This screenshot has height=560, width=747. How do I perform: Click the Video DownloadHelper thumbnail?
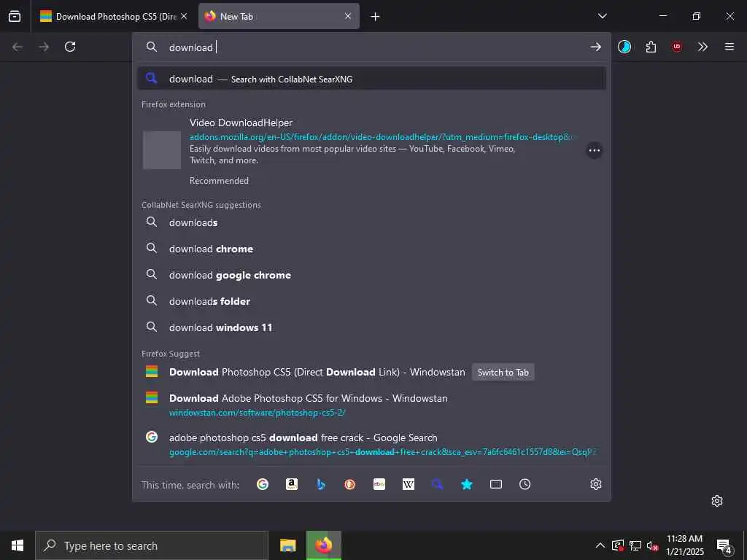(x=162, y=150)
